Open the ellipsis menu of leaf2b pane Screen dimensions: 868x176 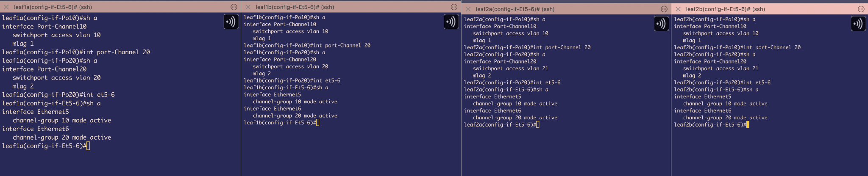click(x=861, y=9)
